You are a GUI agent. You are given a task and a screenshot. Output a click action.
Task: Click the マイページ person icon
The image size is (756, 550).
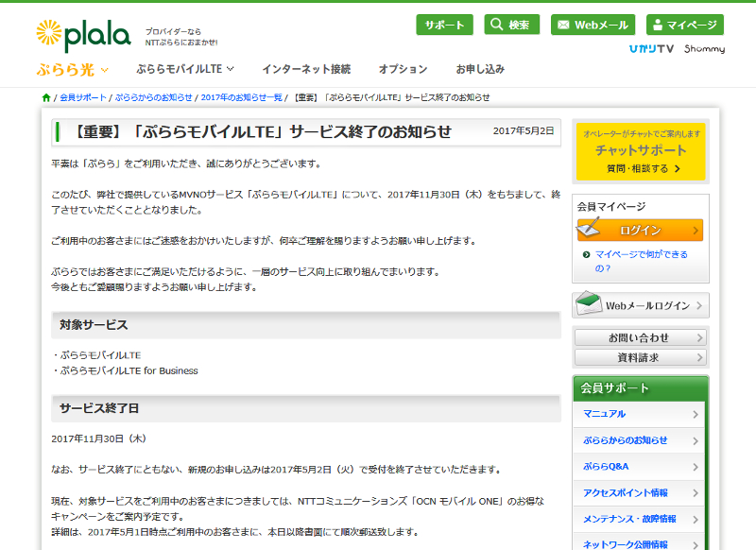coord(660,24)
